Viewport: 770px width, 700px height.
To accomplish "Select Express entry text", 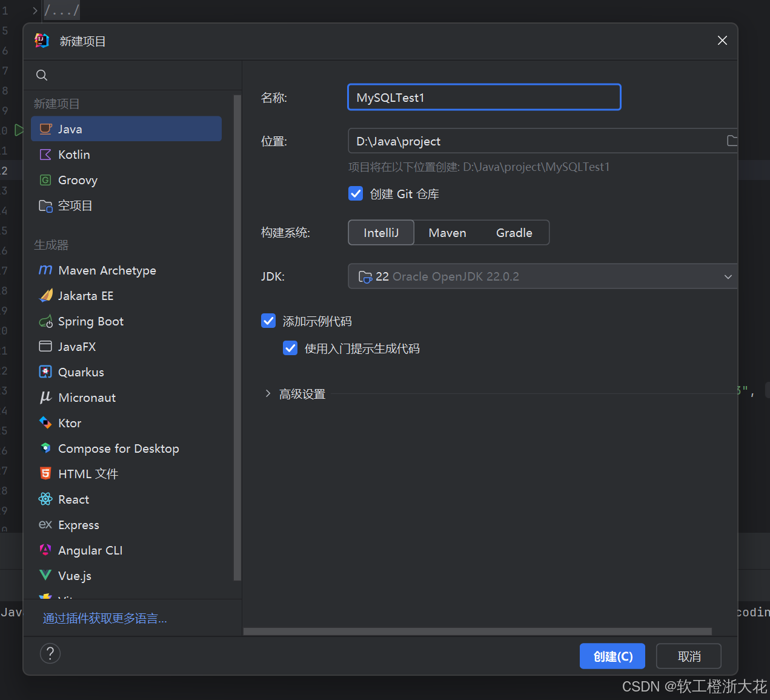I will tap(79, 525).
